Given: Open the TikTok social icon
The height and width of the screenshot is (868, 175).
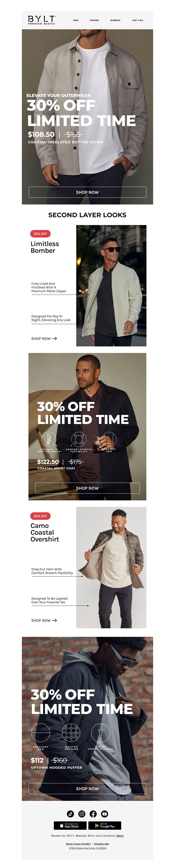Looking at the screenshot, I should tap(70, 814).
